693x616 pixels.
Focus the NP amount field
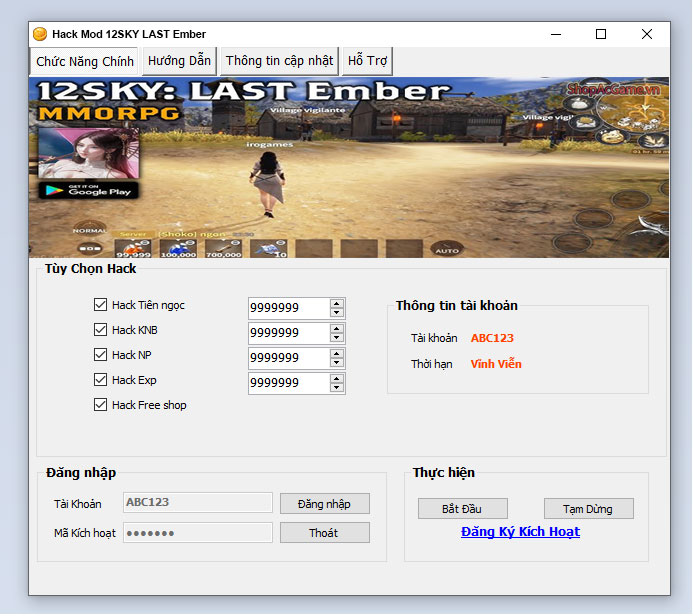pos(289,358)
